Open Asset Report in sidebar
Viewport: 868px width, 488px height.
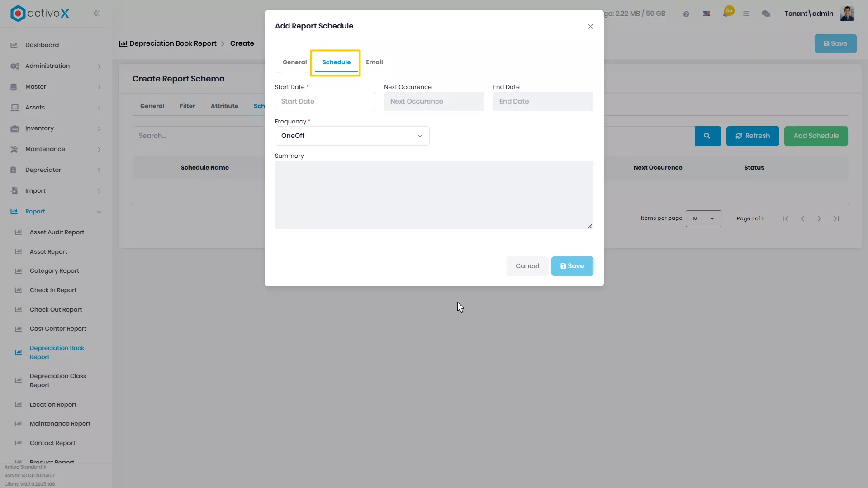48,252
